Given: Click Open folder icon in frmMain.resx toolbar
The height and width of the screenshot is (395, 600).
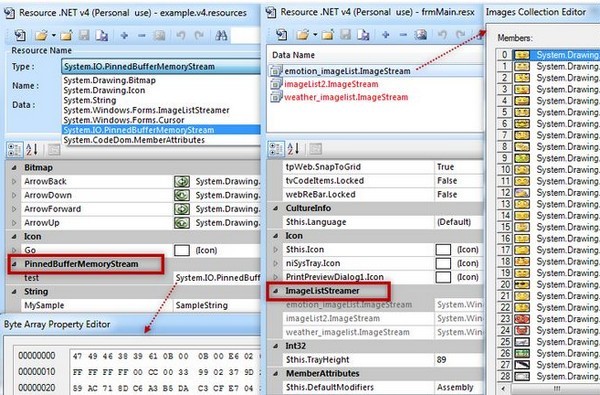Looking at the screenshot, I should pos(302,35).
